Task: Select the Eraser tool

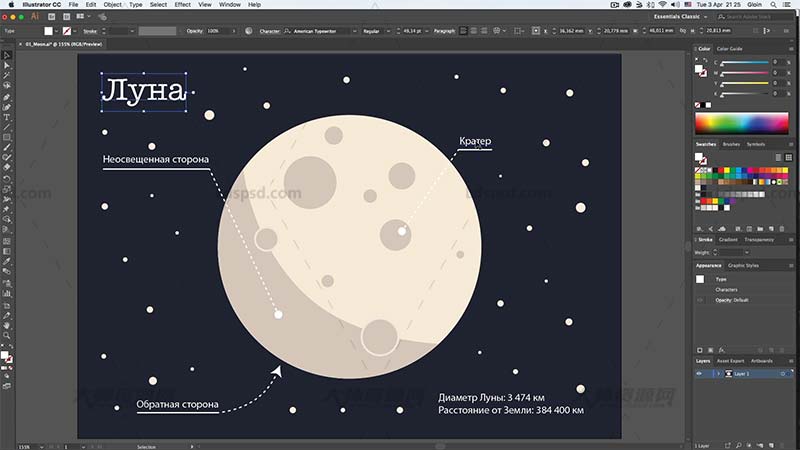Action: 7,167
